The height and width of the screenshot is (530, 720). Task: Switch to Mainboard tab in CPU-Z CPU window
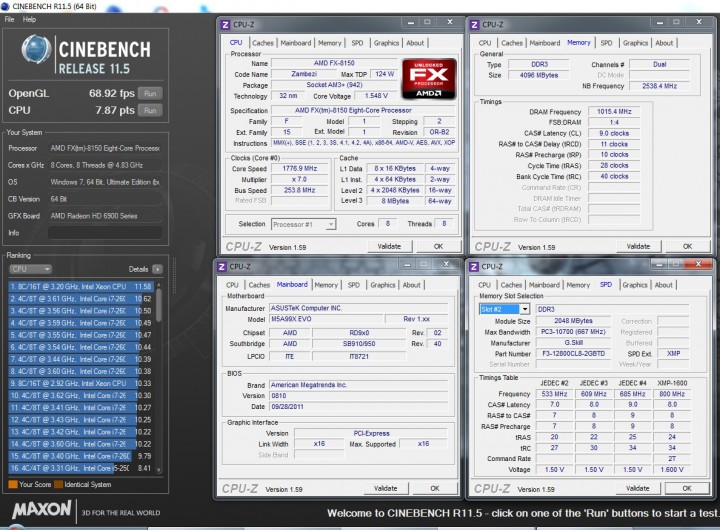click(296, 43)
